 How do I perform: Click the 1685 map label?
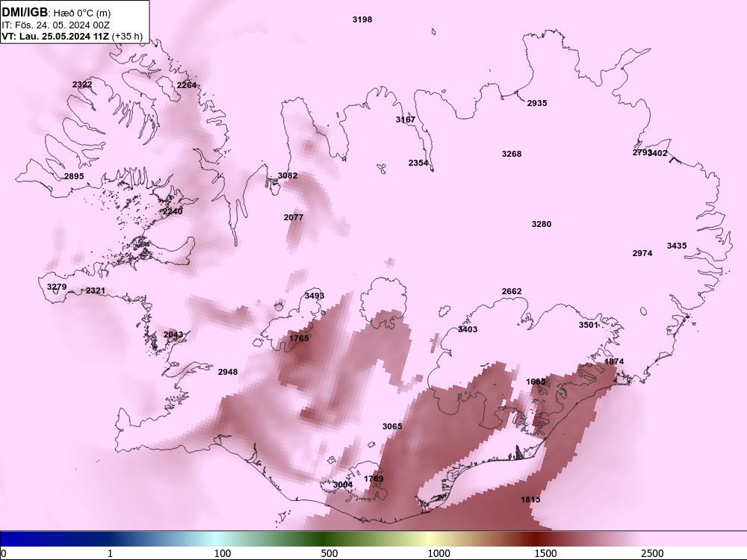point(536,382)
